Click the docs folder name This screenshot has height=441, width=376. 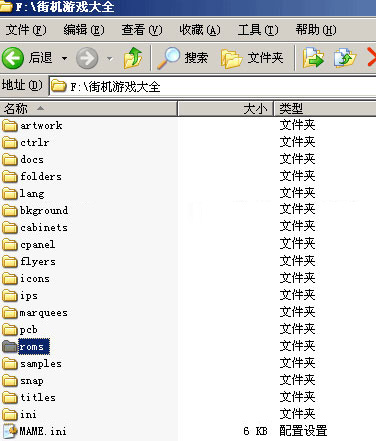coord(32,160)
